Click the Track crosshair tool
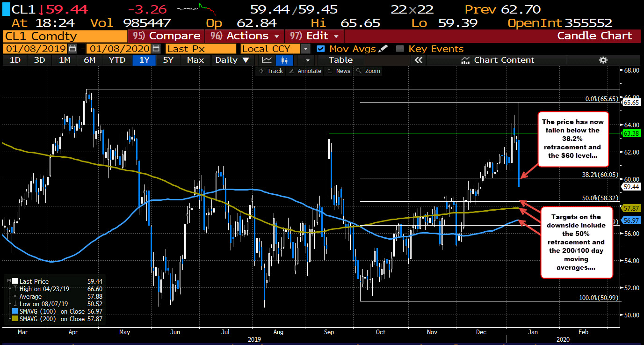This screenshot has width=644, height=345. coord(270,71)
